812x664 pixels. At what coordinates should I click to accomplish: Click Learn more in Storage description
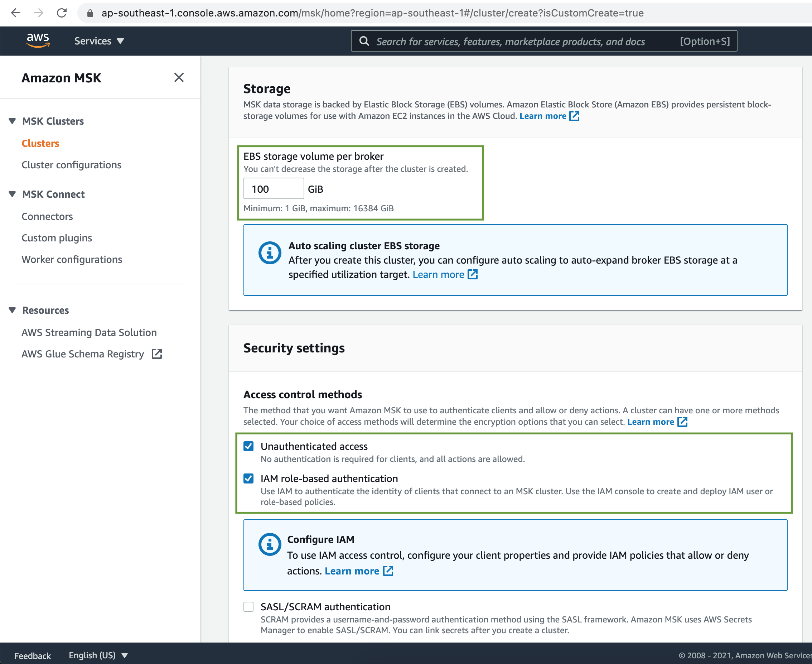click(x=543, y=116)
